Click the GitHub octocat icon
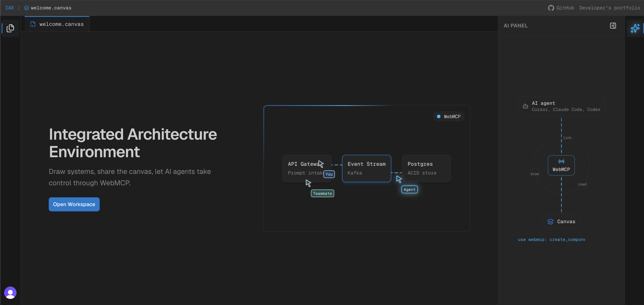Viewport: 644px width, 305px height. click(x=551, y=8)
